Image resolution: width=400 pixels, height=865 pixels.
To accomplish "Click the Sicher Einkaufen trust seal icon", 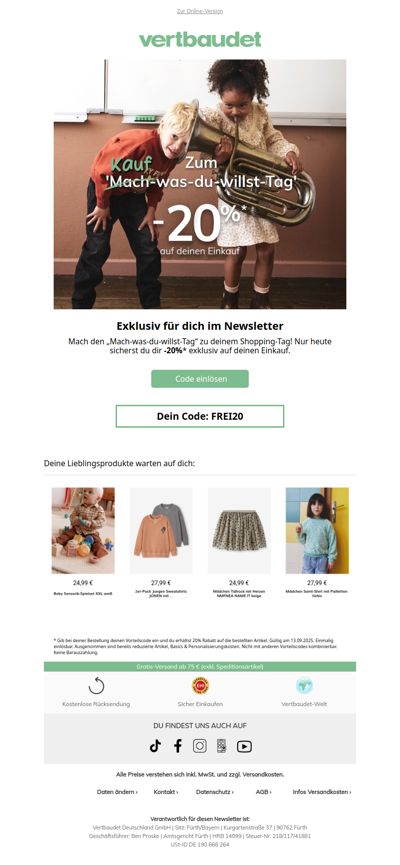I will pos(200,686).
